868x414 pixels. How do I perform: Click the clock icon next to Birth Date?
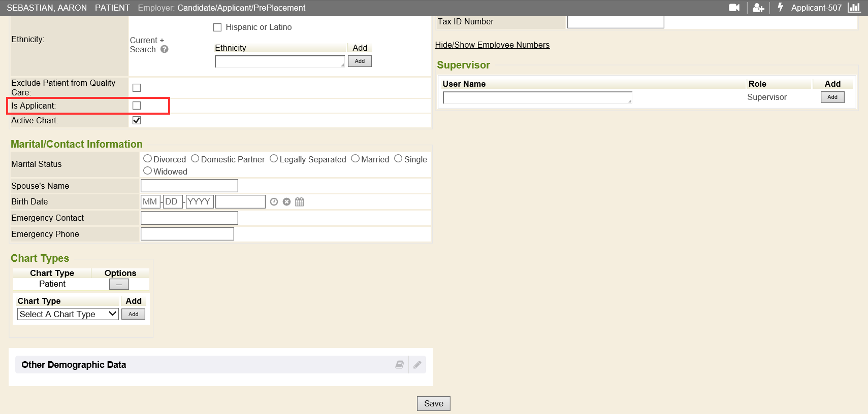pyautogui.click(x=274, y=202)
